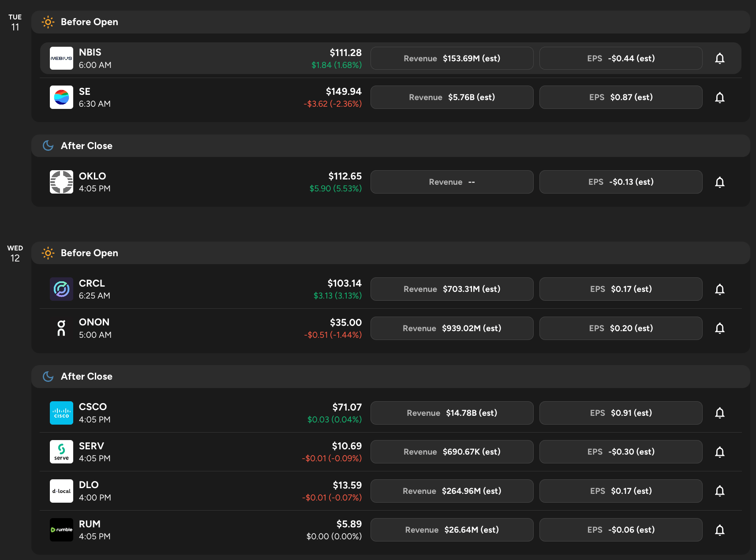Viewport: 756px width, 560px height.
Task: Open the CRCL ticker name
Action: coord(92,284)
